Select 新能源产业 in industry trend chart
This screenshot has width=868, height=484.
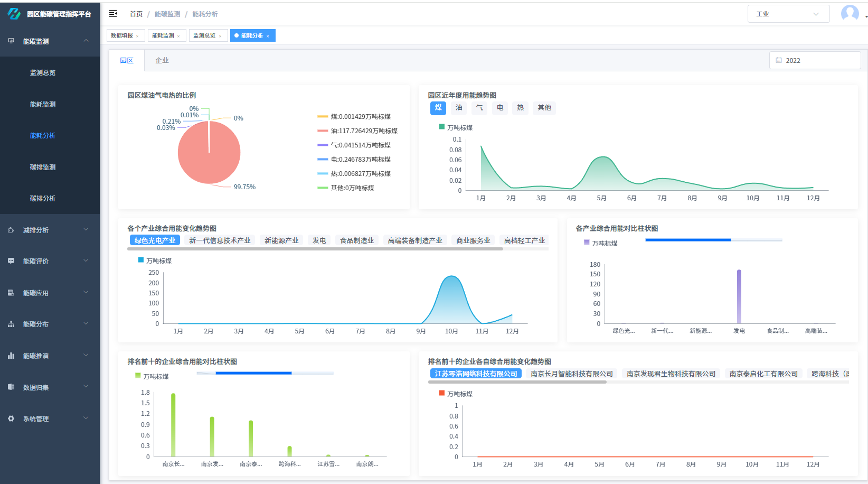[x=281, y=239]
